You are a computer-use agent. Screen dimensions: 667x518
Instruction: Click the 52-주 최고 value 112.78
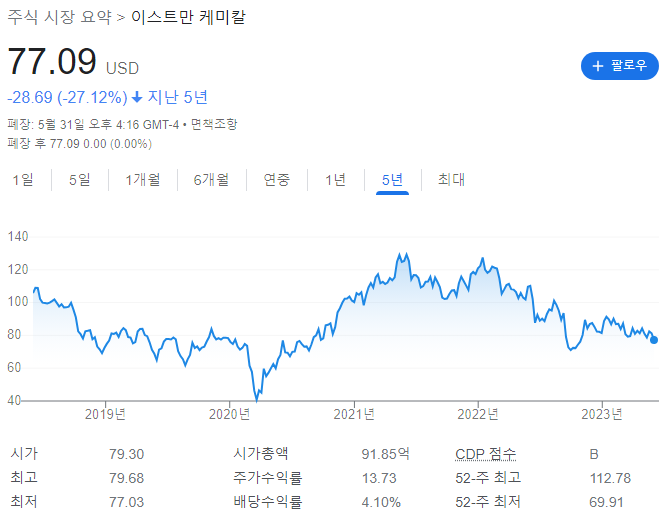click(610, 478)
